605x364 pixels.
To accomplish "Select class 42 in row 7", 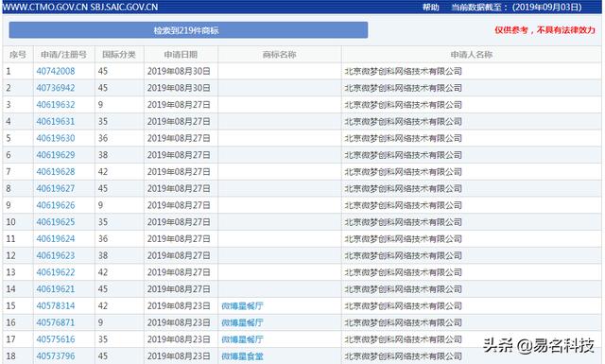I will (x=103, y=172).
